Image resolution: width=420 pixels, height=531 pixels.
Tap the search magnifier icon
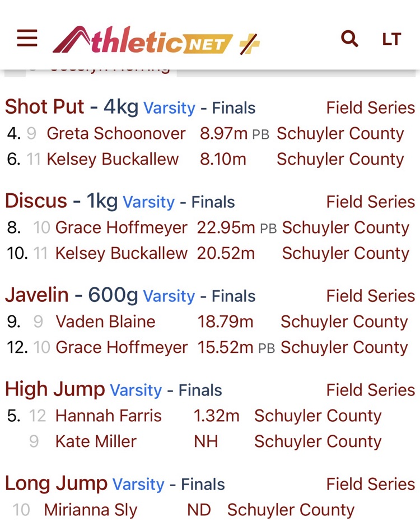pos(349,39)
